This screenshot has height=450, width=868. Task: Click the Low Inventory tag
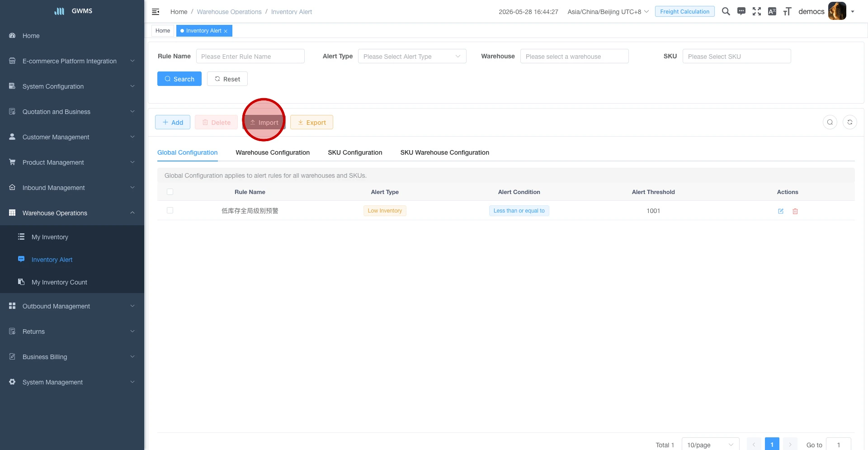coord(385,211)
